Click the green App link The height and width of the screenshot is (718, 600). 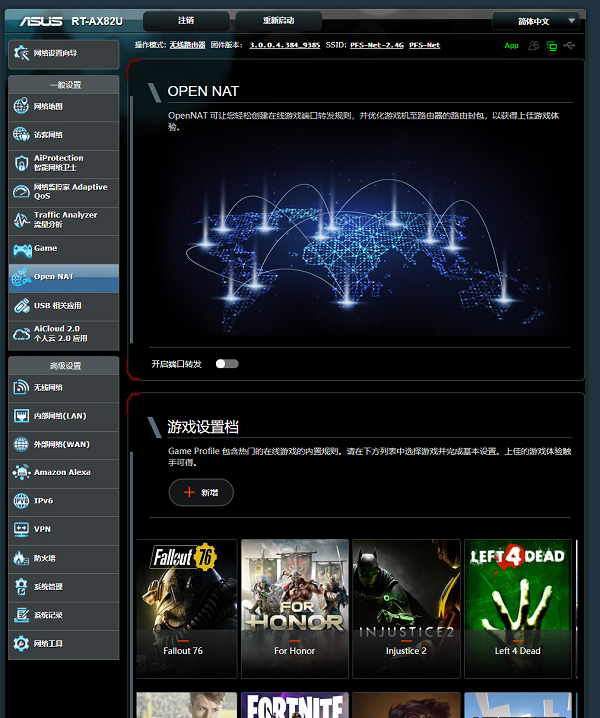(511, 45)
